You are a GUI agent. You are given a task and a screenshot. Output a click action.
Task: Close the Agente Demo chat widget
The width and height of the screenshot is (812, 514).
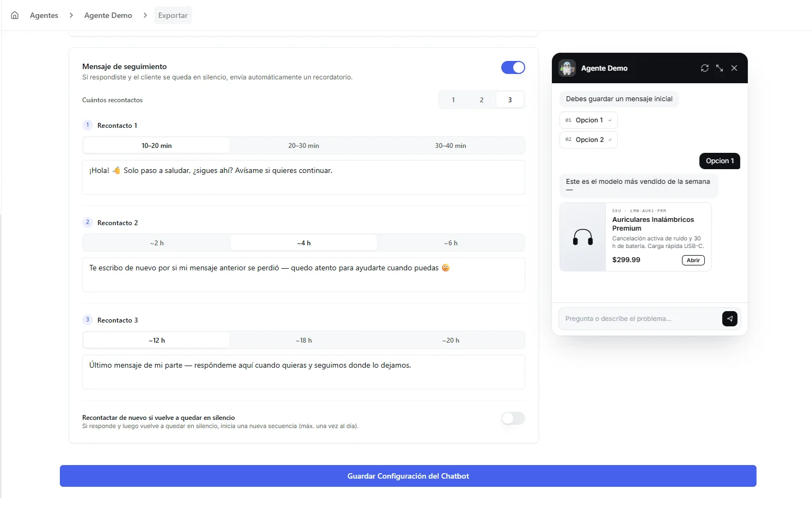point(734,68)
